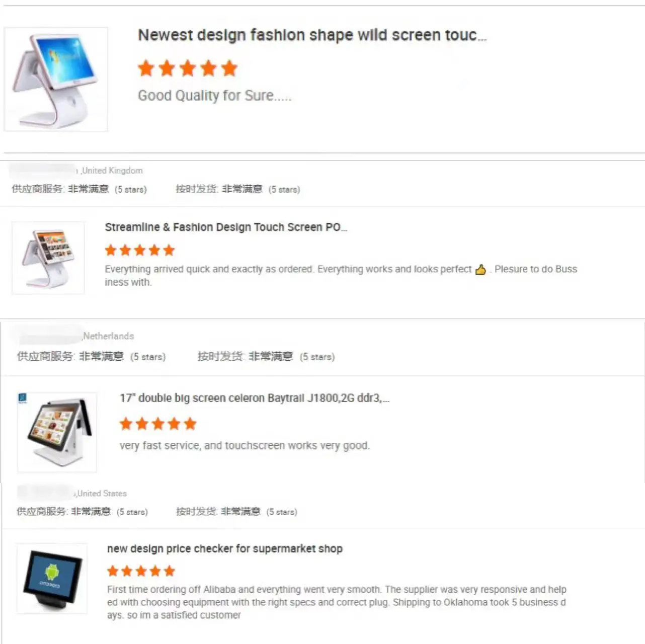
Task: Open the Streamline POS product thumbnail
Action: [x=48, y=258]
